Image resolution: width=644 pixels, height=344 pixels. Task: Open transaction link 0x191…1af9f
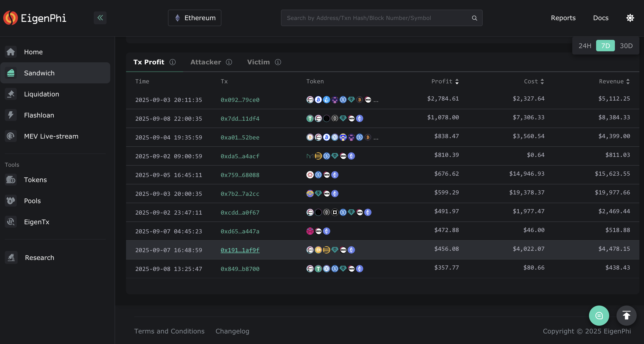pos(240,250)
